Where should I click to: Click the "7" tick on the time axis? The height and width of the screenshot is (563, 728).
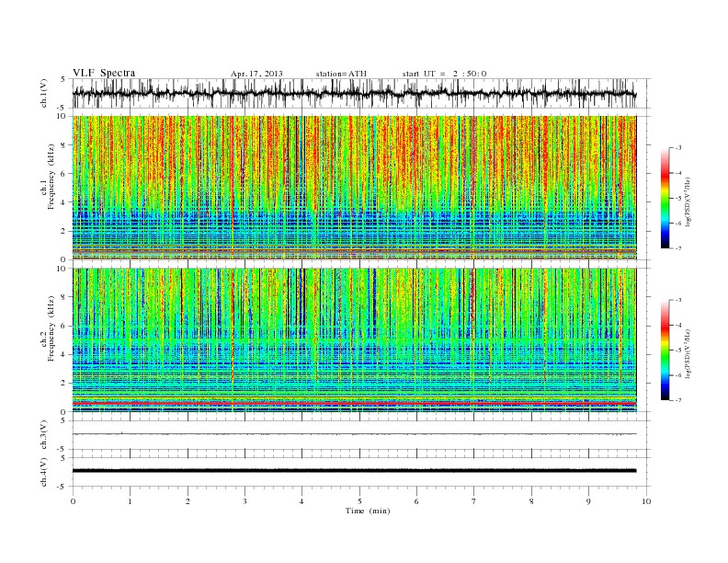[474, 501]
